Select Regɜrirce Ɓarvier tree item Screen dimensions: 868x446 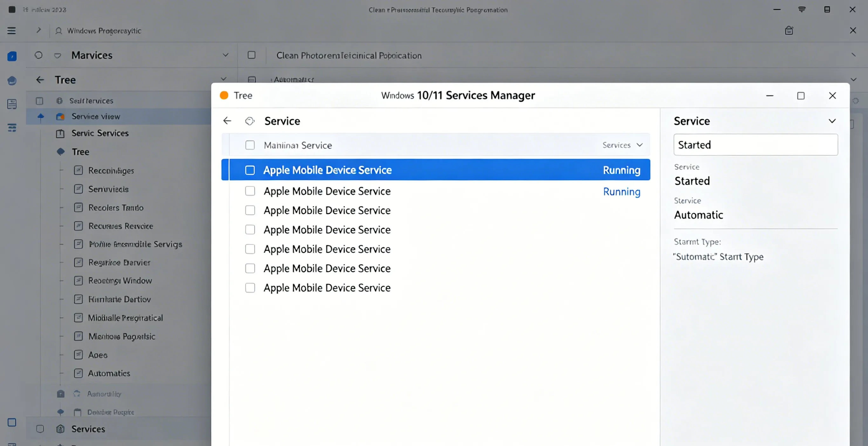pyautogui.click(x=119, y=262)
